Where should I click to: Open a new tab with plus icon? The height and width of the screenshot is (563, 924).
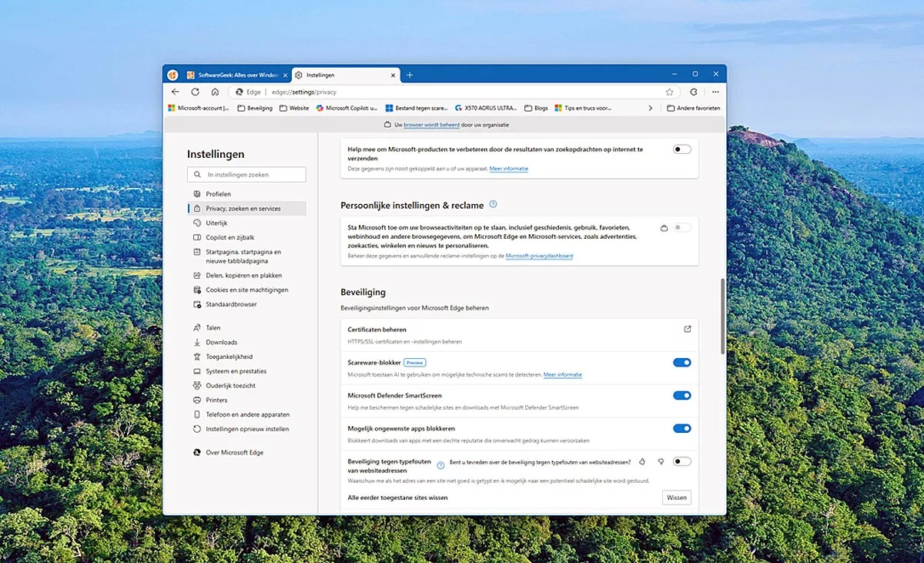point(410,75)
